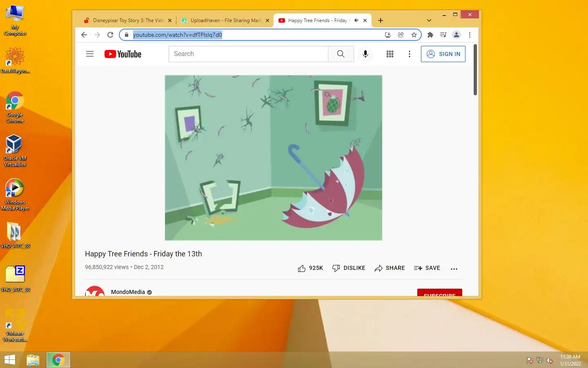
Task: Close the UploadHaven tab
Action: (x=267, y=20)
